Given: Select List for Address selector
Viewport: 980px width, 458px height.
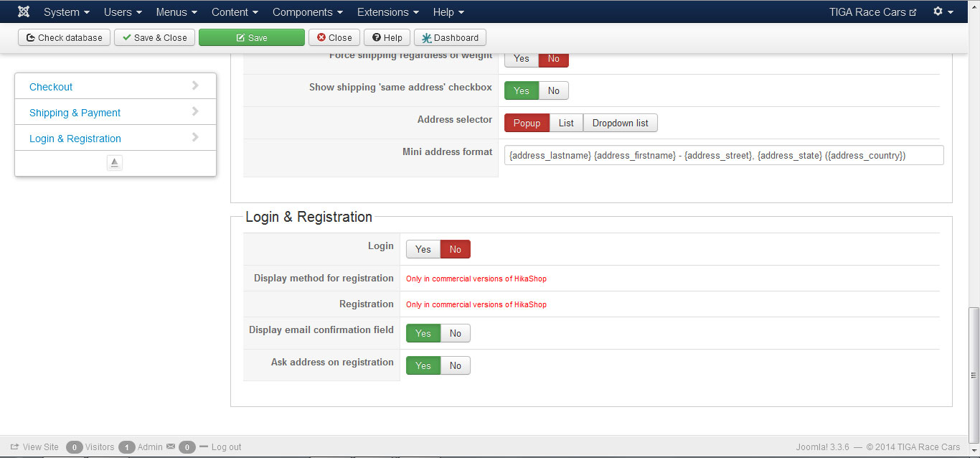Looking at the screenshot, I should click(566, 123).
